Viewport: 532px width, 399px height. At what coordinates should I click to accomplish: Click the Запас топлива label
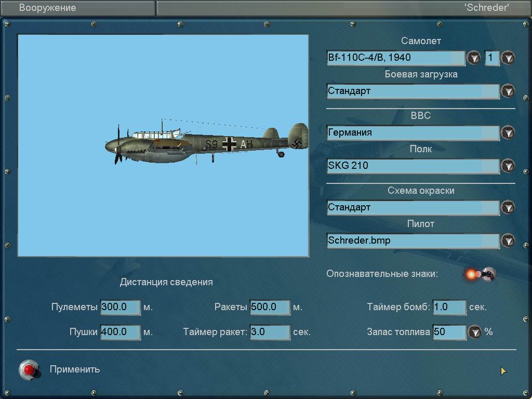[x=398, y=332]
